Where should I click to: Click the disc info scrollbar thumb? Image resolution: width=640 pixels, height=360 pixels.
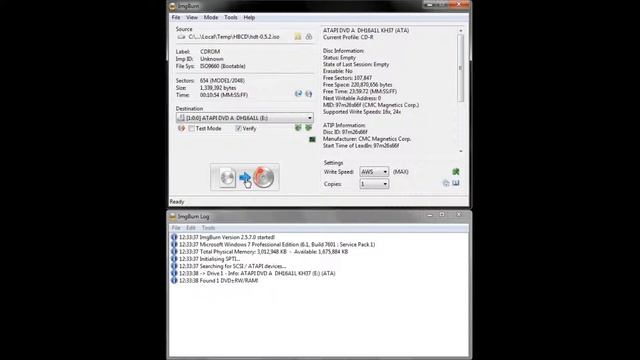461,68
